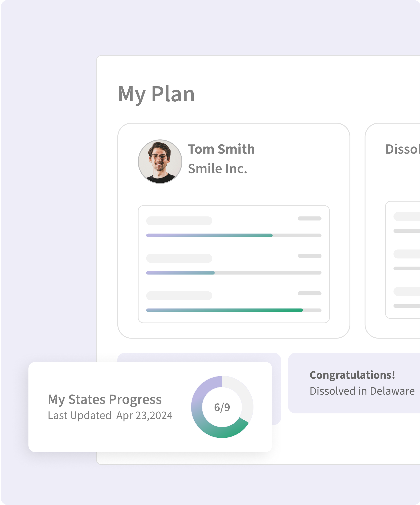This screenshot has height=505, width=420.
Task: Click the first progress bar in Tom Smith's card
Action: tap(234, 235)
